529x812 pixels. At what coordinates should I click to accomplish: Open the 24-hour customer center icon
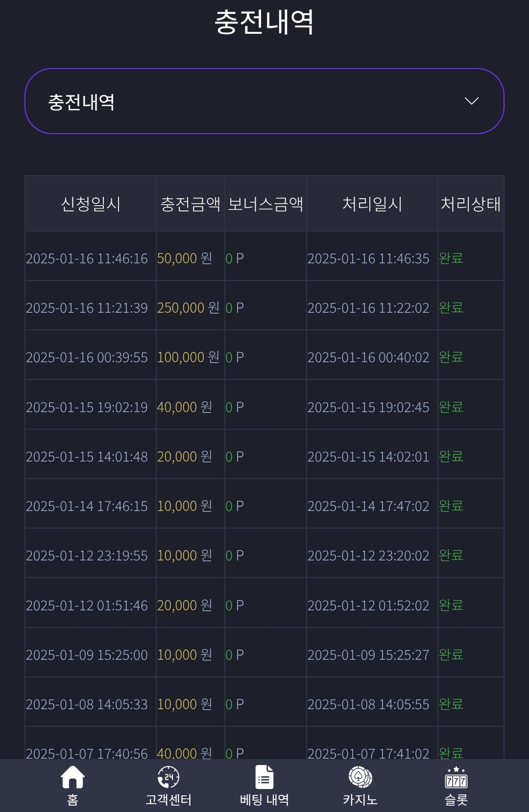(x=168, y=777)
